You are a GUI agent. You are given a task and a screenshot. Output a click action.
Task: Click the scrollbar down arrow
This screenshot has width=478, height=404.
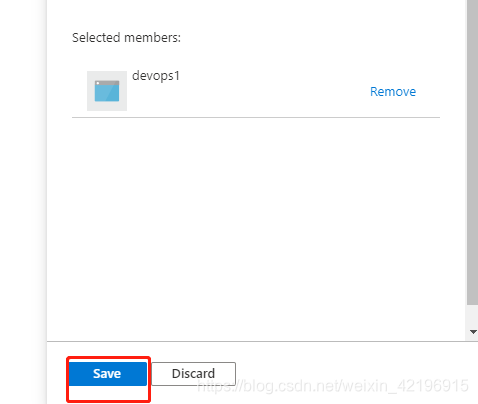click(473, 332)
